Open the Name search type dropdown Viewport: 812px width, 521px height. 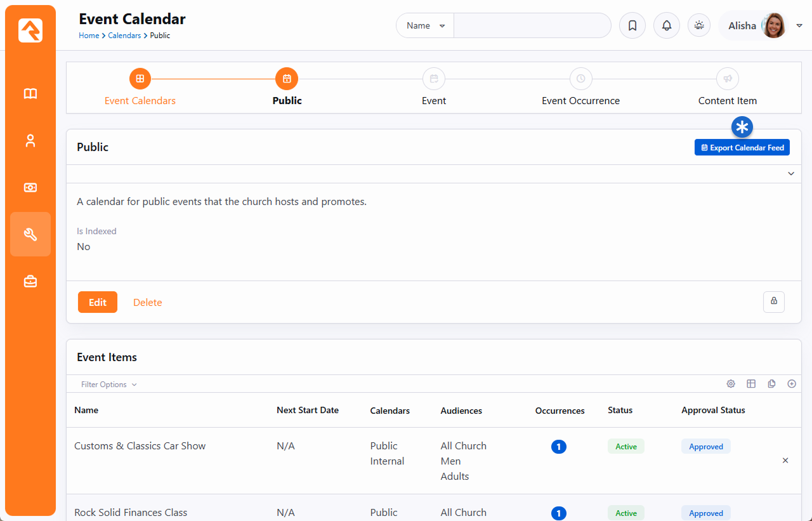pos(425,26)
